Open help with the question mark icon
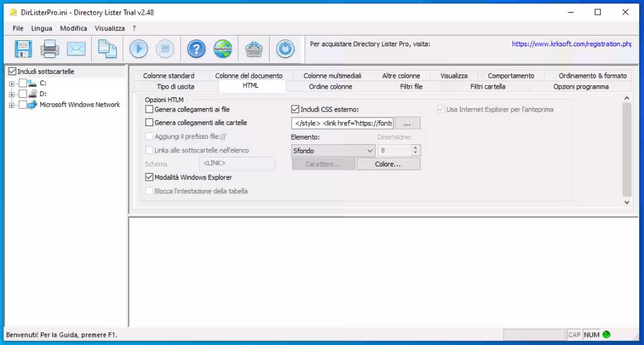Viewport: 644px width, 345px height. [196, 49]
